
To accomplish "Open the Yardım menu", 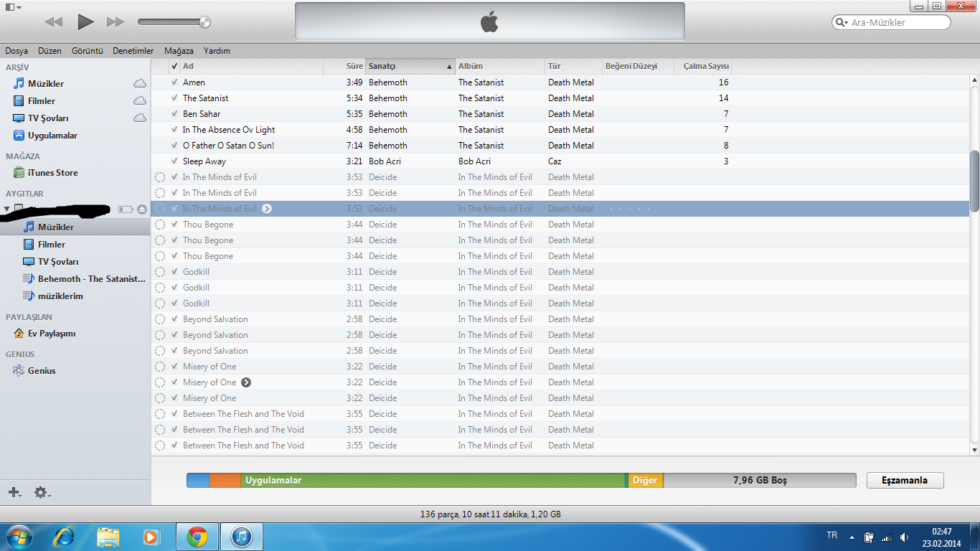I will (217, 51).
